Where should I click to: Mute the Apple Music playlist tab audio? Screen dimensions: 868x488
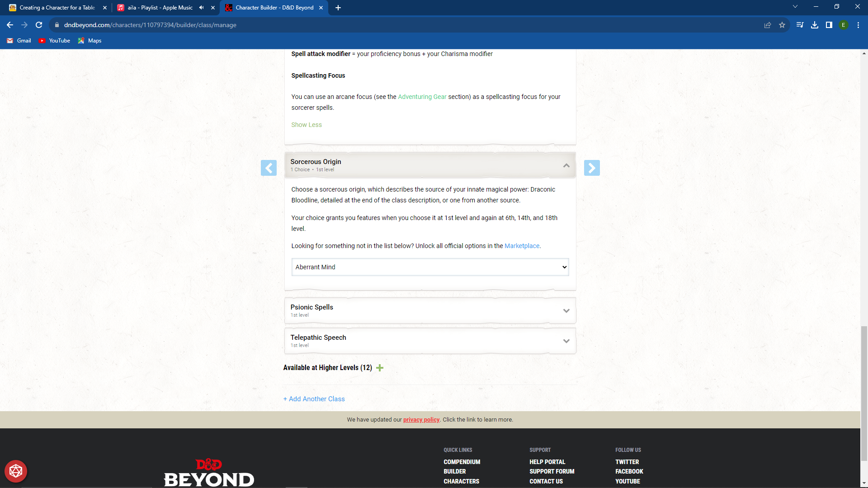(x=202, y=7)
